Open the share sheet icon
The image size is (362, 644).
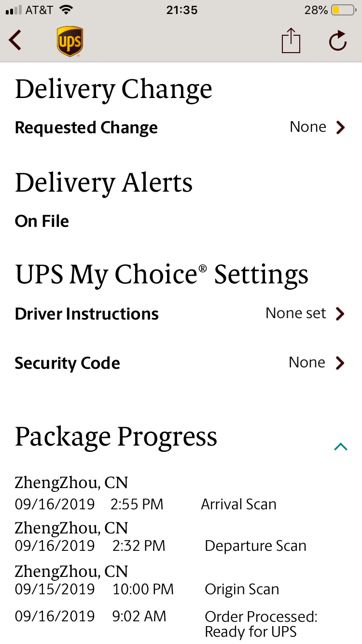coord(291,40)
